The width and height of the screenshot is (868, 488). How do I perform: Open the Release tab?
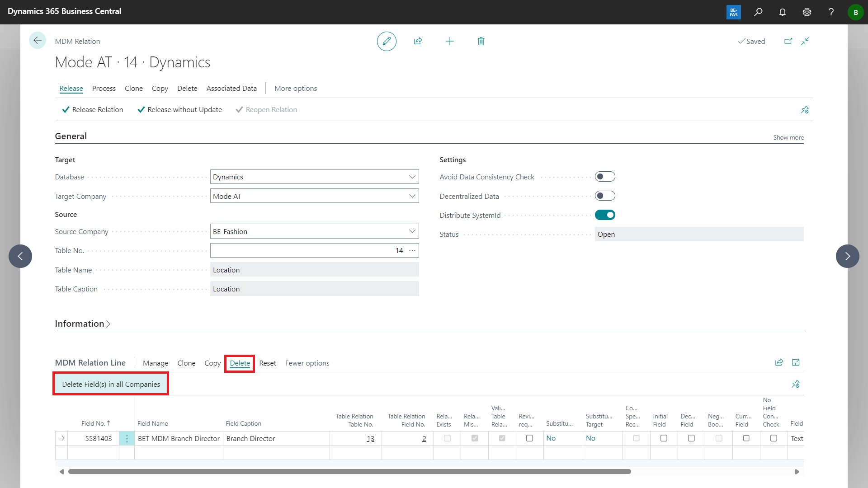pos(71,89)
